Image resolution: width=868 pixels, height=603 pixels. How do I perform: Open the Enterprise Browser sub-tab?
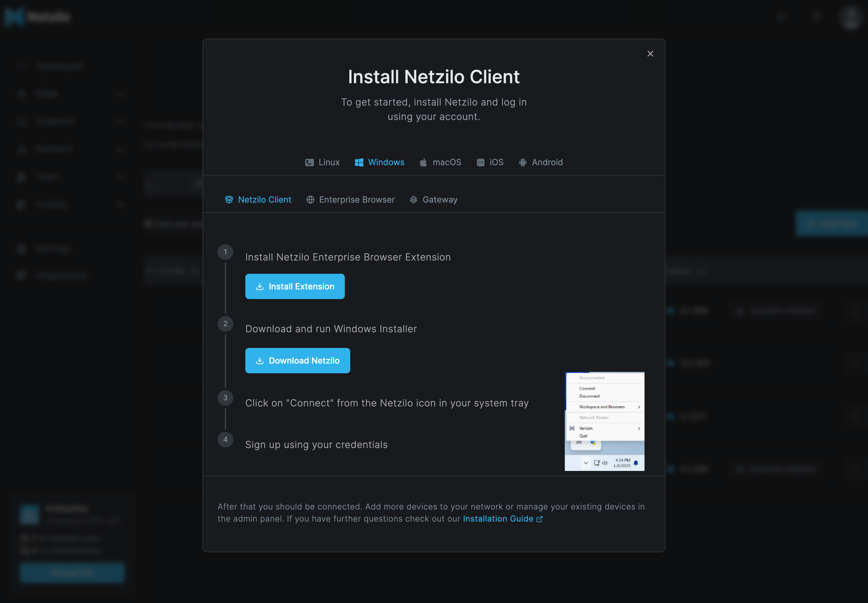[350, 200]
